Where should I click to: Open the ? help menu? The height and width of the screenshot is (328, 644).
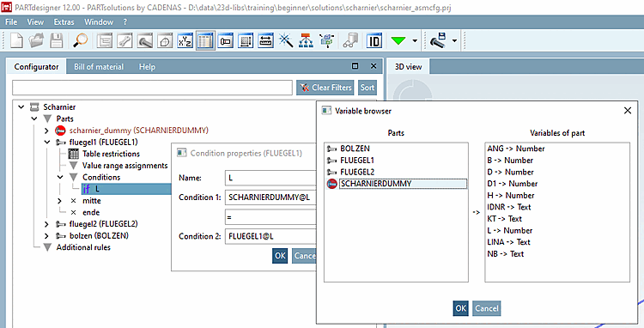pyautogui.click(x=125, y=22)
